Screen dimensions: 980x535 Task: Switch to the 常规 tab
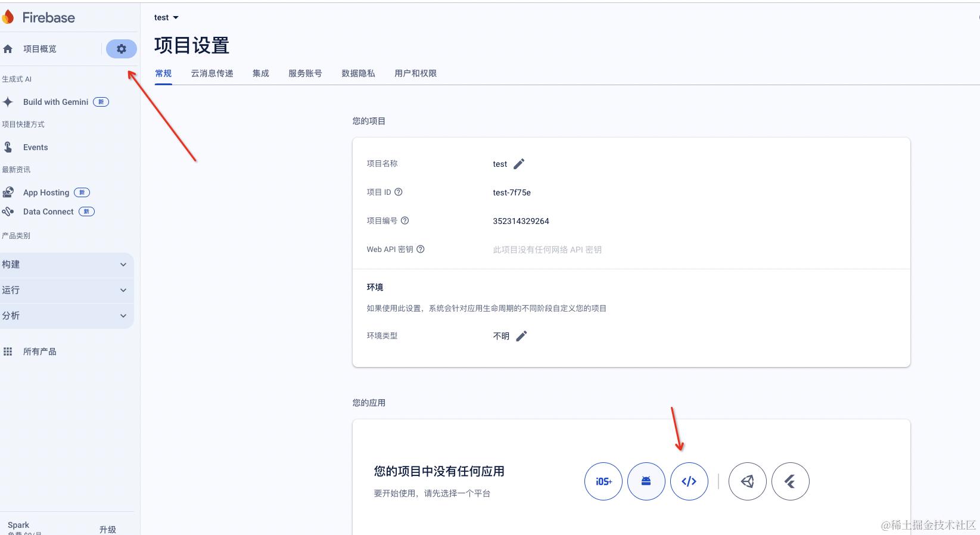[x=163, y=73]
